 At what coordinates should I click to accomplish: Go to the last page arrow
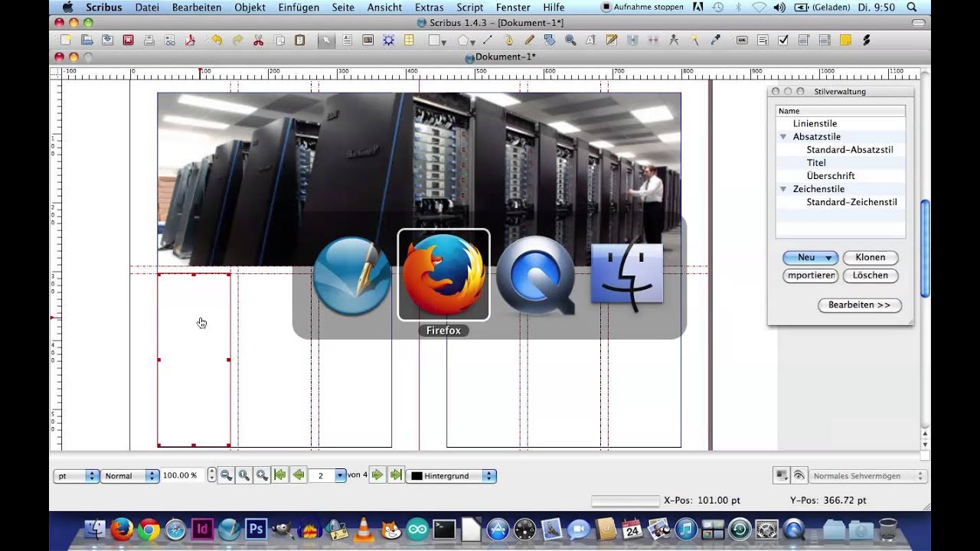(396, 475)
